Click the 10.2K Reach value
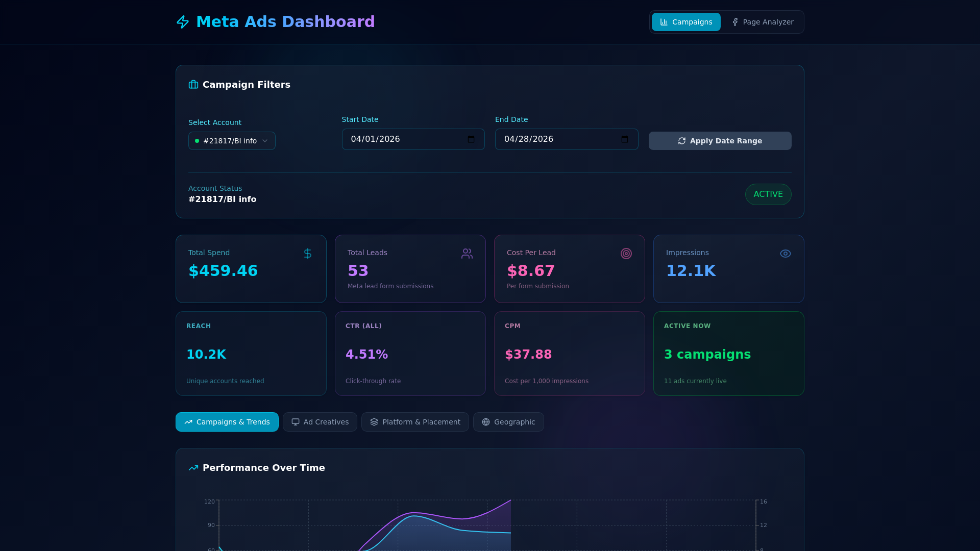This screenshot has width=980, height=551. pos(206,355)
